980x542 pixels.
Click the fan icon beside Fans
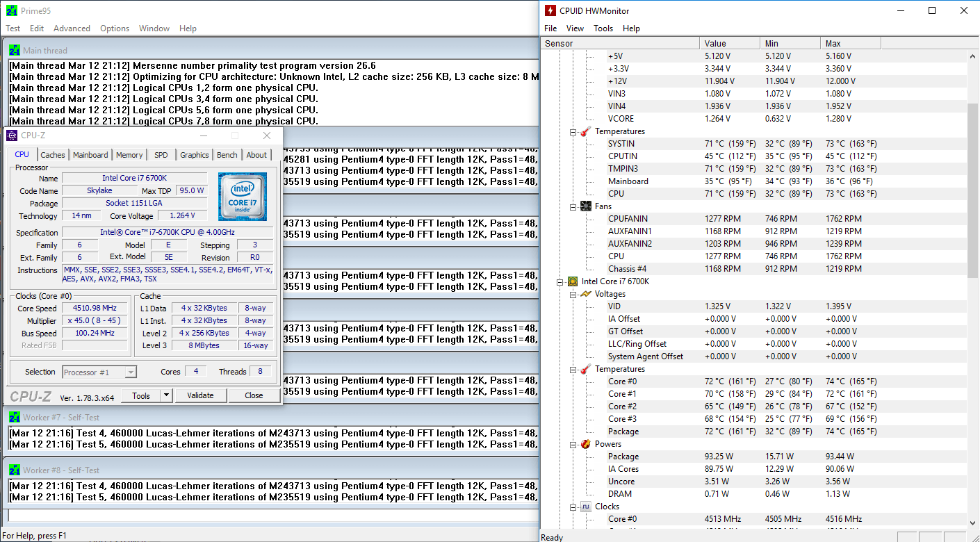coord(585,206)
